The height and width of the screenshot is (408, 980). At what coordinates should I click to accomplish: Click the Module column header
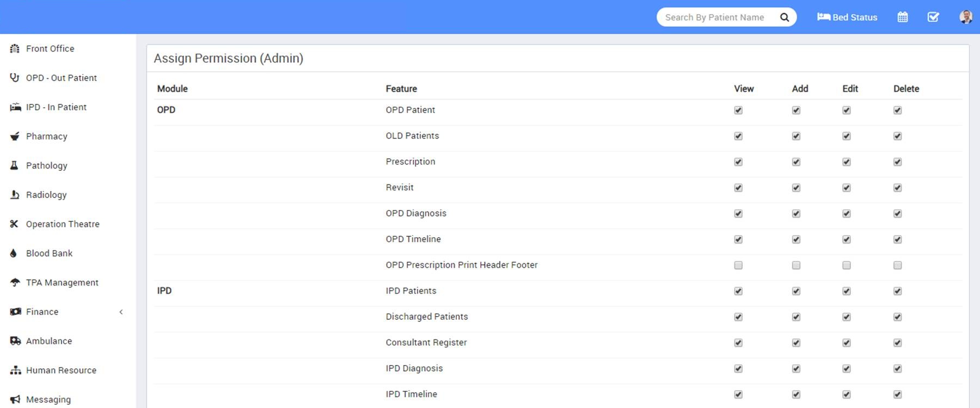(172, 89)
